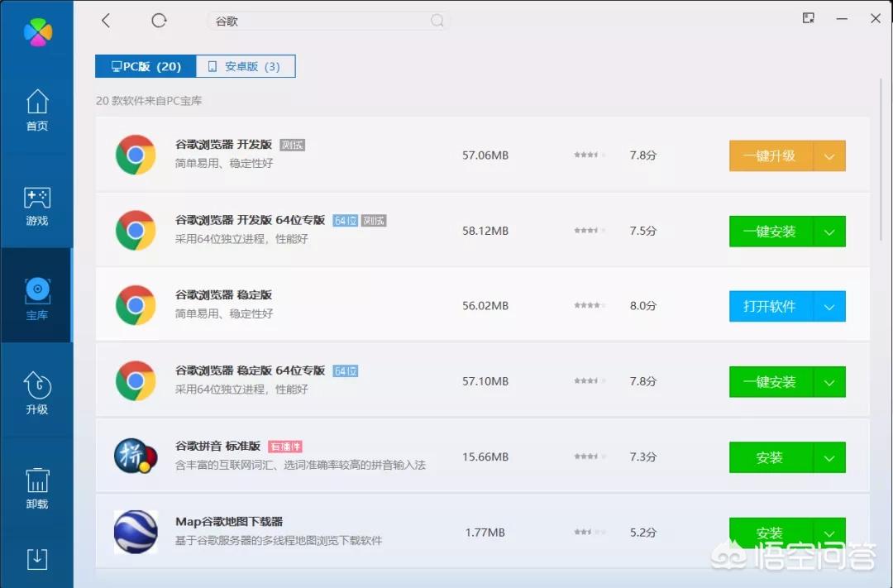
Task: Open the 卸载 uninstall sidebar icon
Action: [x=37, y=488]
